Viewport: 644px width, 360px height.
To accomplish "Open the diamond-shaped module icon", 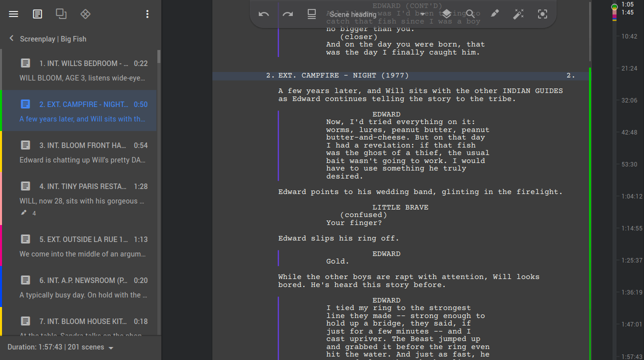I will (85, 14).
